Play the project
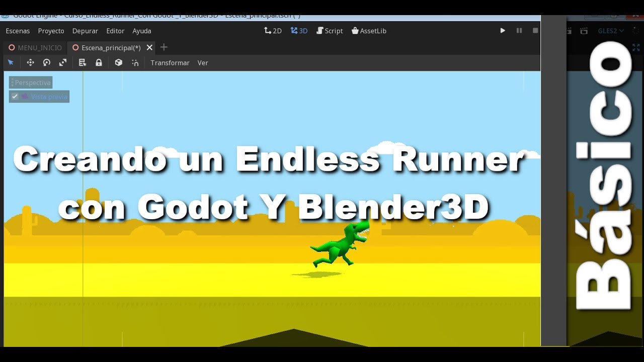 tap(502, 31)
